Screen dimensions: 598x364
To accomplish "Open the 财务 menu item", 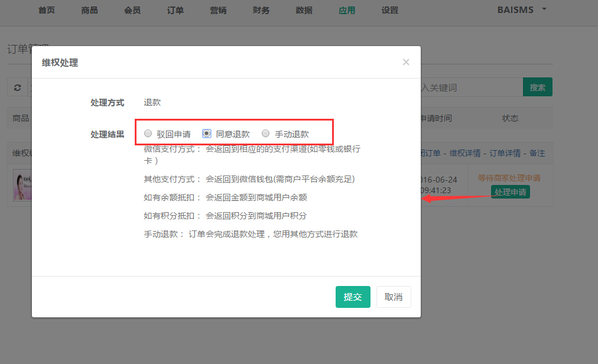I will pyautogui.click(x=261, y=10).
